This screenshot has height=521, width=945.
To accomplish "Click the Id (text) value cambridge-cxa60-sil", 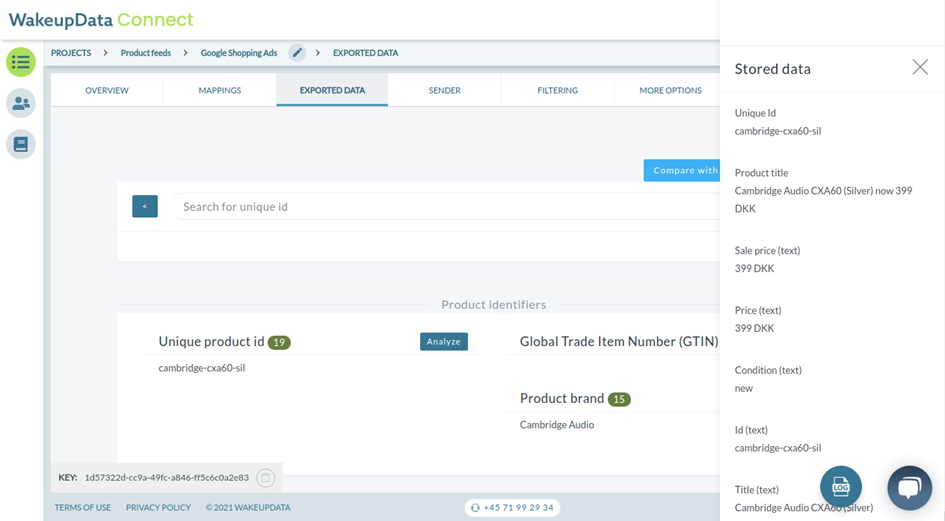I will click(x=778, y=448).
